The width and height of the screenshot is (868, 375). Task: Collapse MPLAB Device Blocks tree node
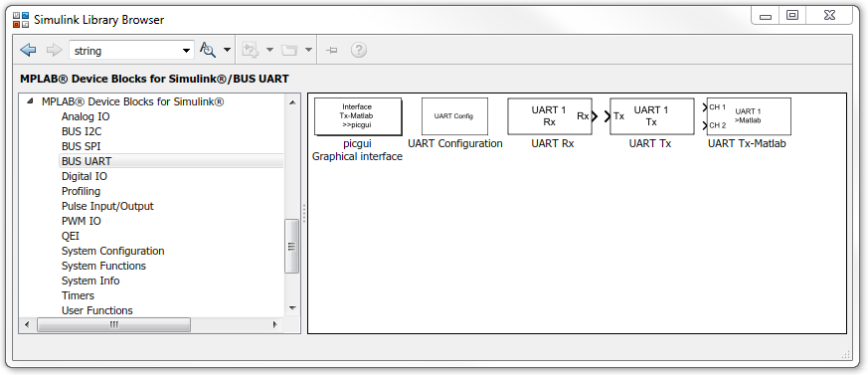point(30,101)
